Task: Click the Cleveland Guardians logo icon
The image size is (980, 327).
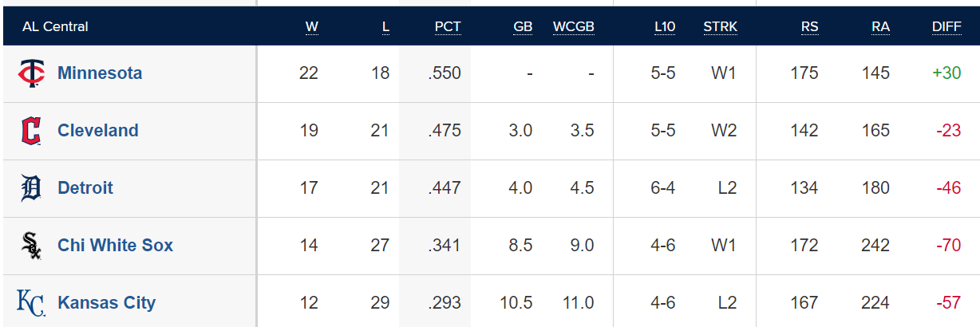Action: [31, 131]
